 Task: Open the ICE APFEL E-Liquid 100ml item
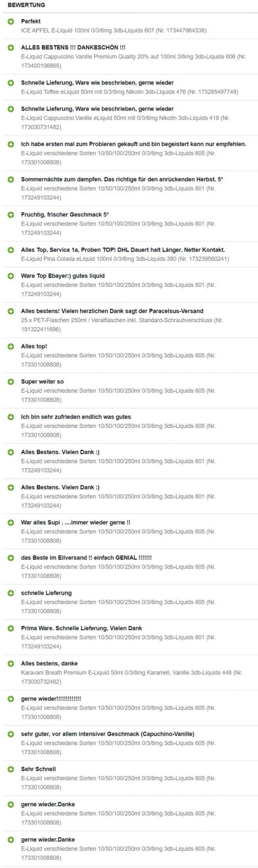coord(114,31)
